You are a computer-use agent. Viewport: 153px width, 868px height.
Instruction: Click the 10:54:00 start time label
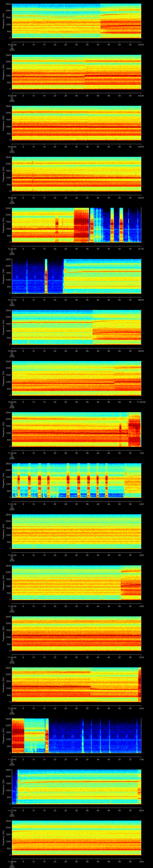coord(12,147)
